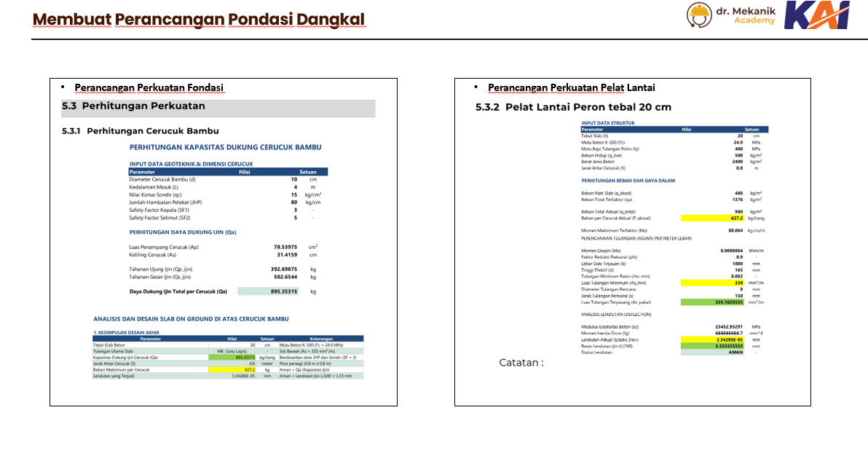The width and height of the screenshot is (868, 453).
Task: Click the value 392.69875
Action: (x=284, y=269)
